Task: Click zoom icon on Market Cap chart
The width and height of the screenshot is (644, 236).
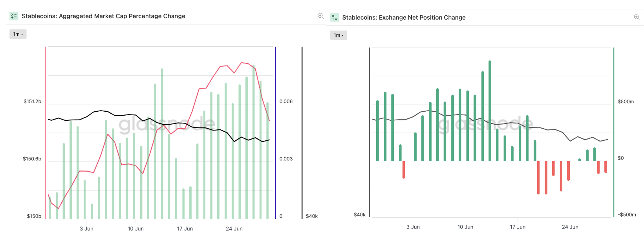Action: point(320,16)
